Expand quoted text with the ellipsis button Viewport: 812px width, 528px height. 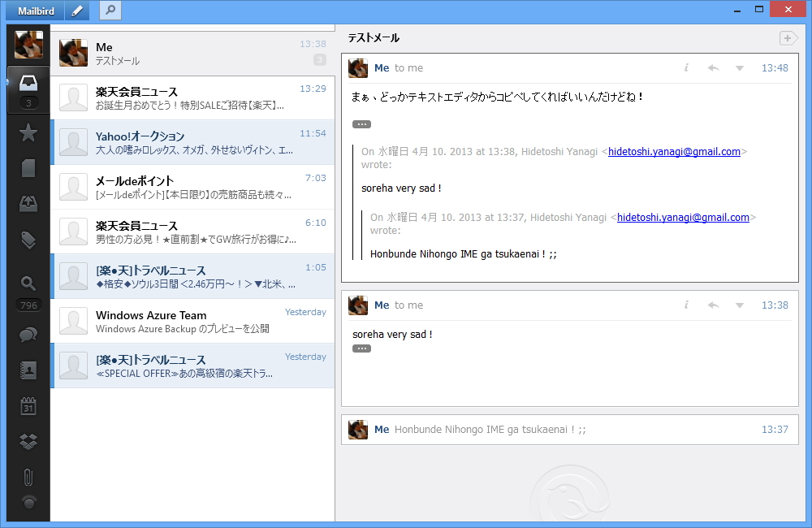tap(361, 123)
